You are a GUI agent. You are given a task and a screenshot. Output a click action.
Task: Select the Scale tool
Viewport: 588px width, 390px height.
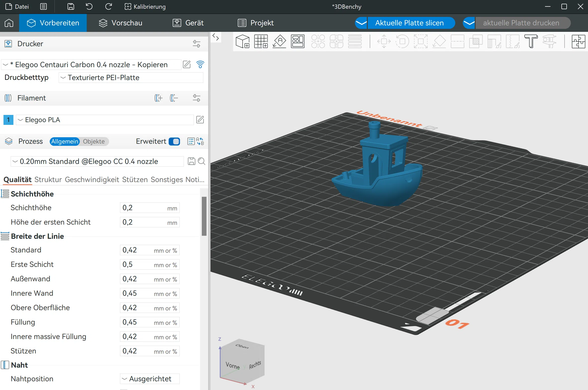coord(421,41)
